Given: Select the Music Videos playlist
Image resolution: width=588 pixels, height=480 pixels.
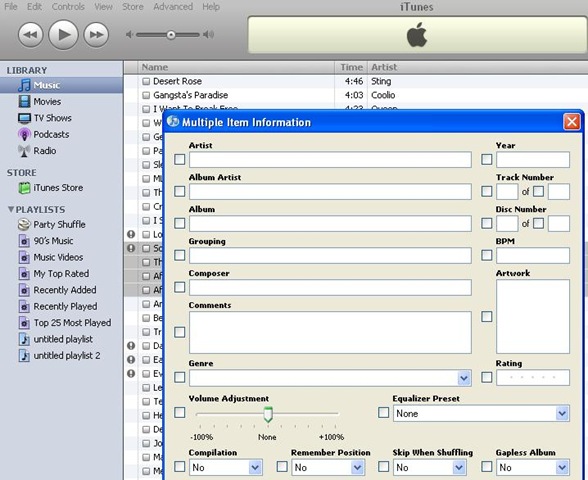Looking at the screenshot, I should click(x=58, y=257).
